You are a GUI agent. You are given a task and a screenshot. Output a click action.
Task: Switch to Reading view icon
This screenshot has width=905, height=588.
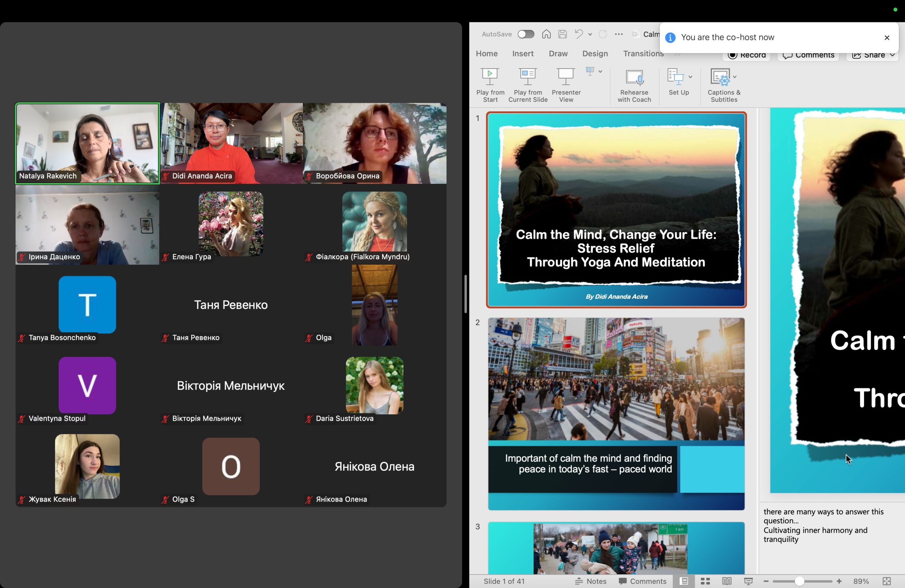click(x=726, y=581)
